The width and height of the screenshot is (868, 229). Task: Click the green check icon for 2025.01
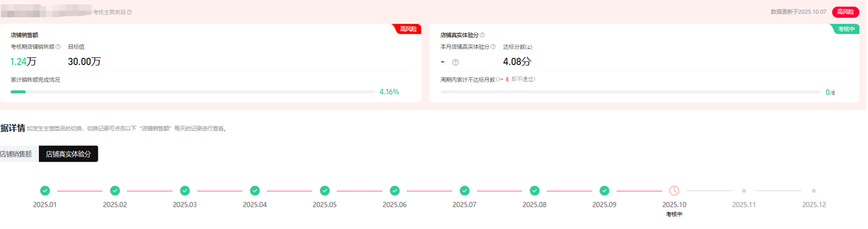(45, 191)
